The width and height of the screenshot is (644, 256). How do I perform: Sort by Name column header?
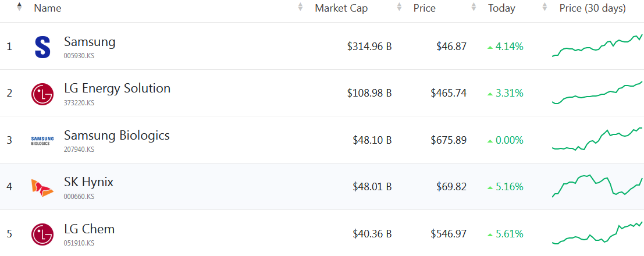coord(47,8)
